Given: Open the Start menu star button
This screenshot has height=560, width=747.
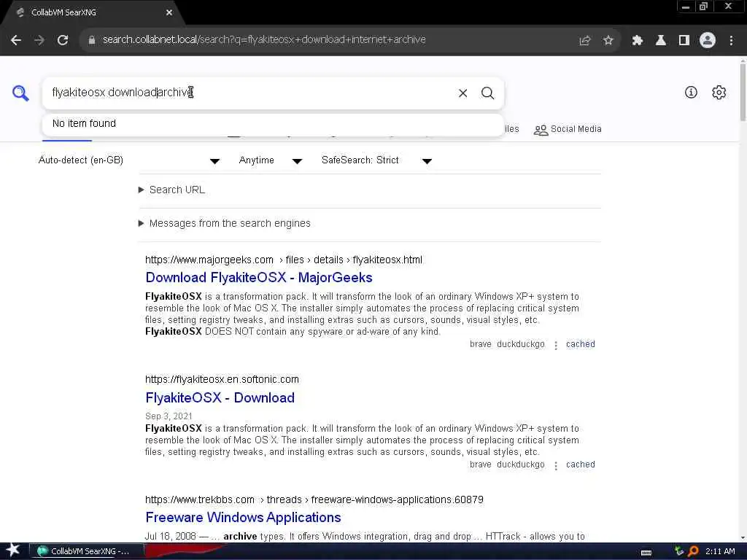Looking at the screenshot, I should pos(13,551).
